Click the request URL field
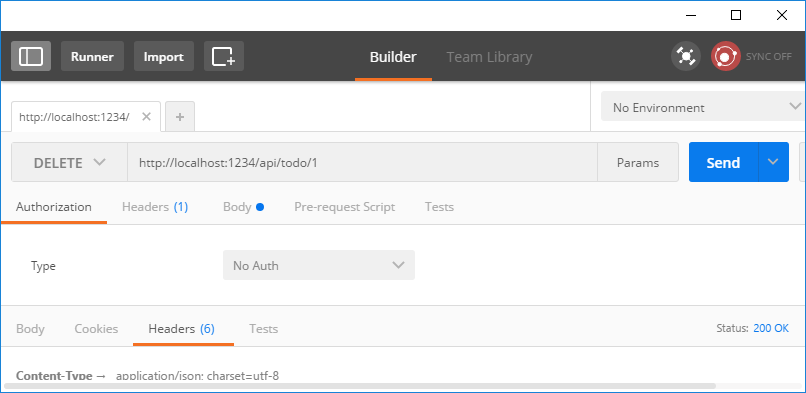Viewport: 806px width, 393px height. point(362,162)
